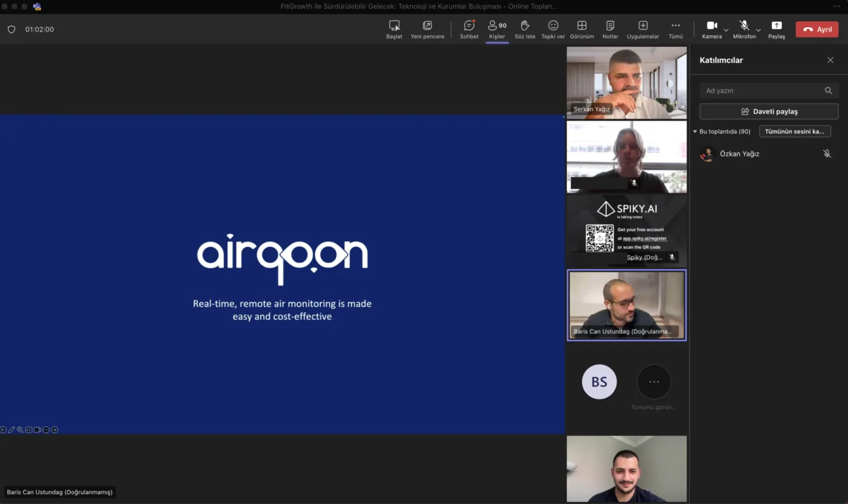Expand Kamera options dropdown arrow
This screenshot has width=848, height=504.
726,30
